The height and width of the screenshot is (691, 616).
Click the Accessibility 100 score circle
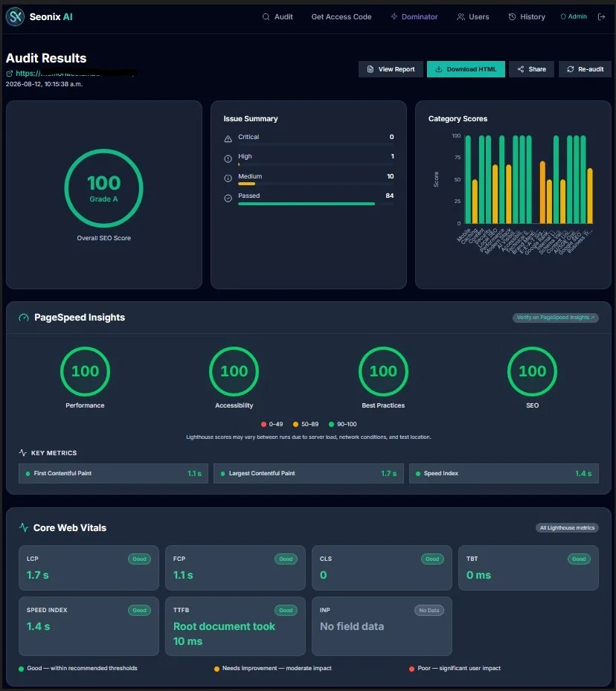click(234, 371)
